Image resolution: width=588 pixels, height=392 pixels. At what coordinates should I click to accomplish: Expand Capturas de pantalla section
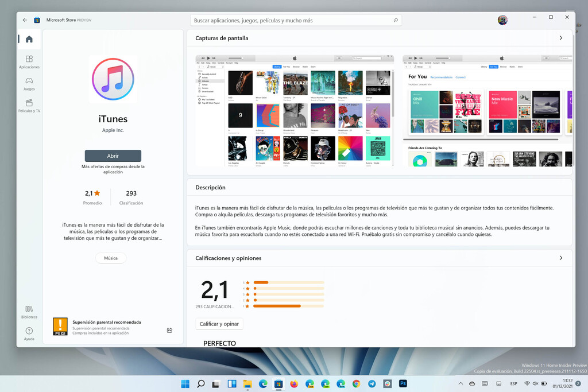pyautogui.click(x=561, y=38)
